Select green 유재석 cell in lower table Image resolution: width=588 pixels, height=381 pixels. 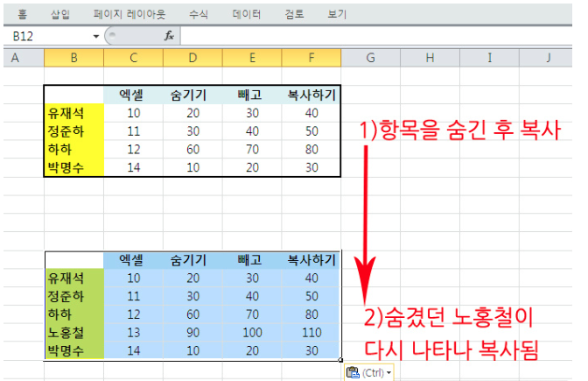point(73,278)
